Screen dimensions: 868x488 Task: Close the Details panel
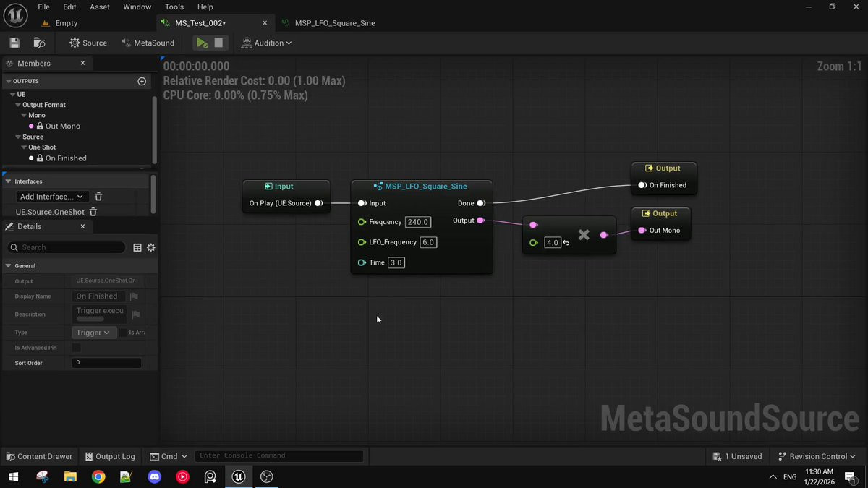(x=82, y=226)
